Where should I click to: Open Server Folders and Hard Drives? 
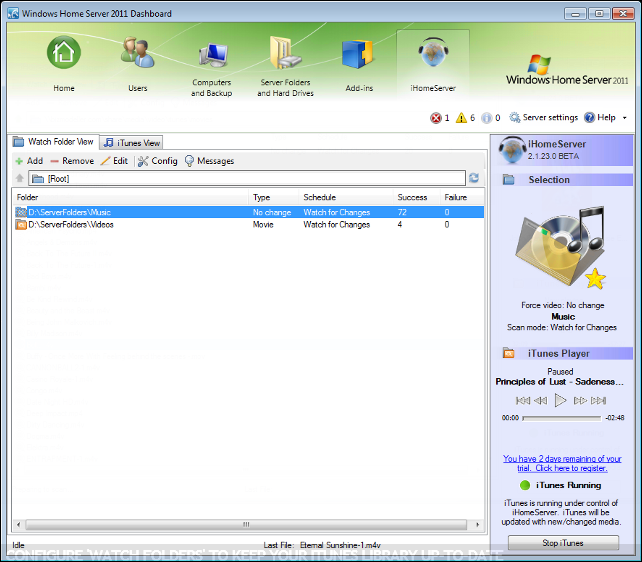coord(285,68)
